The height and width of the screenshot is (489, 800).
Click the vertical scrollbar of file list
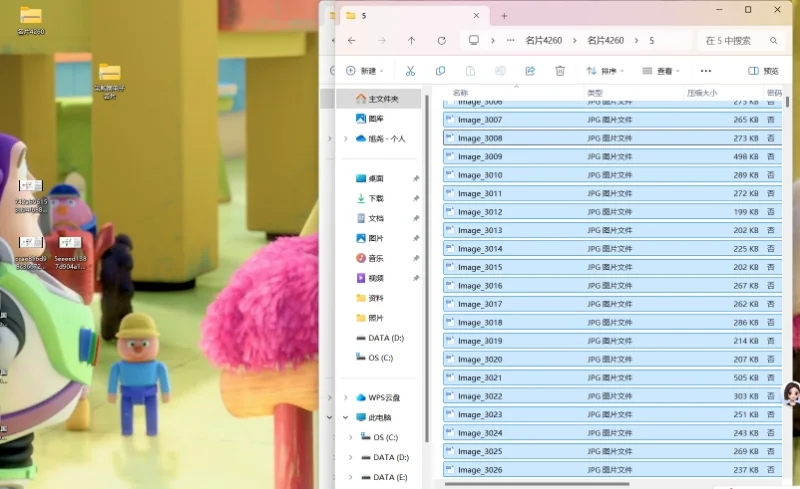[x=788, y=101]
